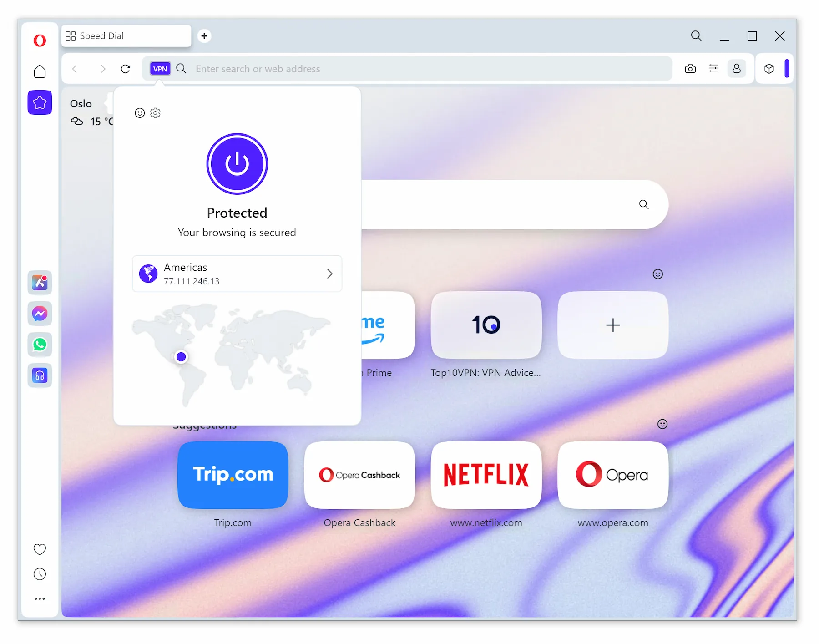Open the app store sidebar shortcut
Viewport: 819px width, 644px height.
pyautogui.click(x=40, y=283)
